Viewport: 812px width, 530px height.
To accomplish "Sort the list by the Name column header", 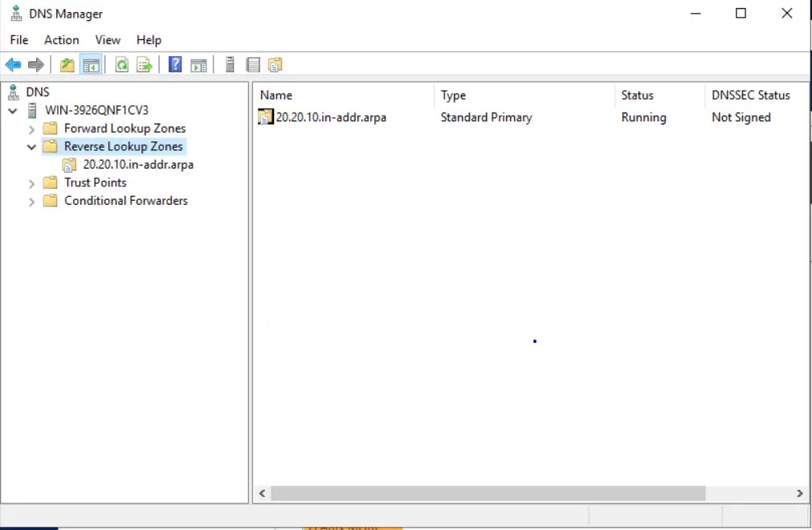I will coord(275,95).
